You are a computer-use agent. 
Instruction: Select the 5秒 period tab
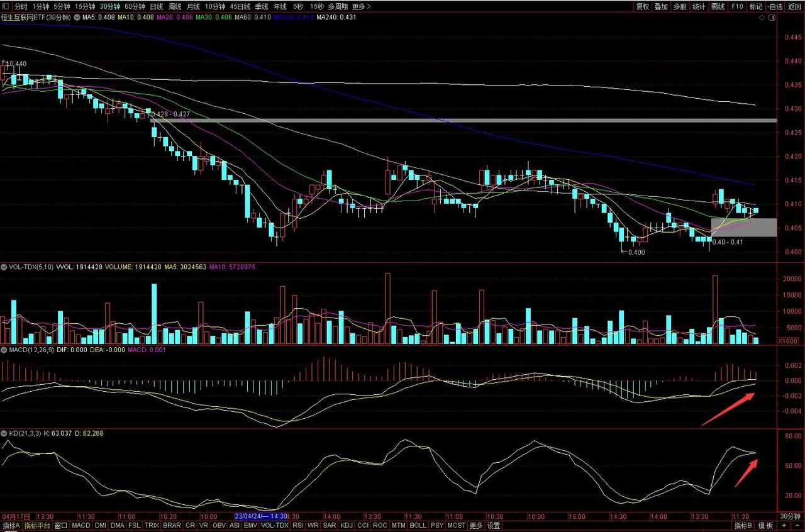298,6
